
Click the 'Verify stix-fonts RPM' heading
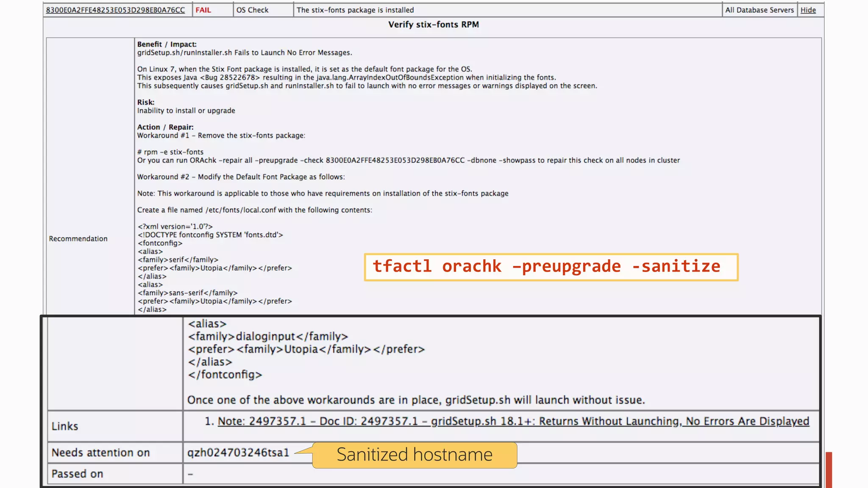coord(434,25)
